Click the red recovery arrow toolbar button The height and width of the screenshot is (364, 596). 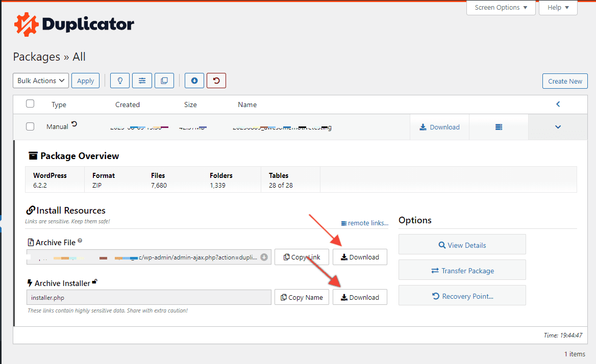pos(216,81)
